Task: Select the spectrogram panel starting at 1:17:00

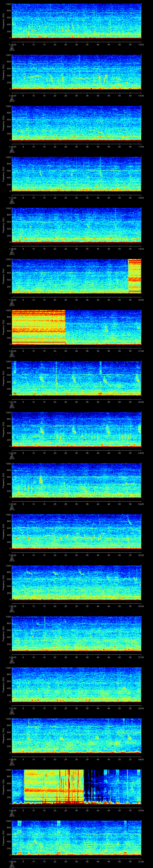Action: pyautogui.click(x=76, y=174)
